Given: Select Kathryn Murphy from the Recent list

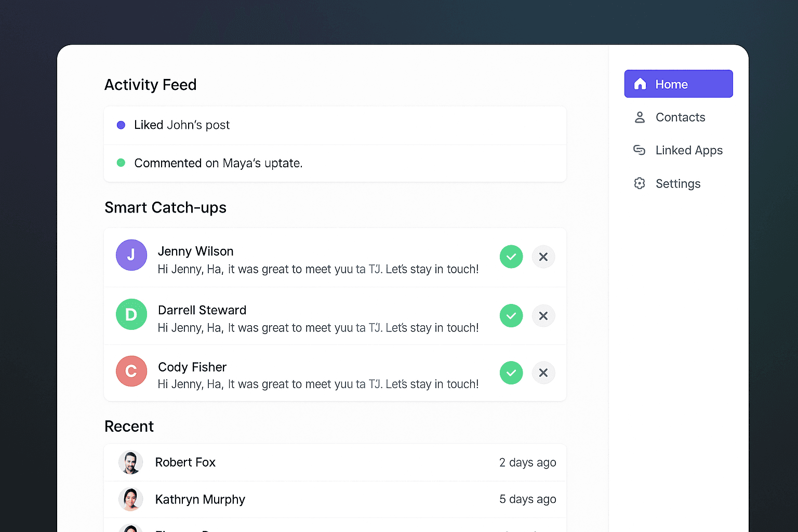Looking at the screenshot, I should point(335,499).
